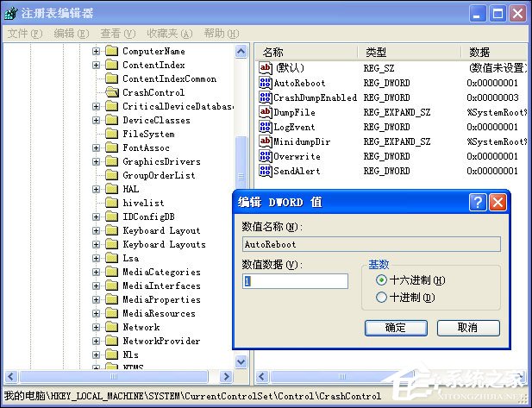
Task: Open the 收藏夹 (Favorites) menu
Action: click(170, 34)
